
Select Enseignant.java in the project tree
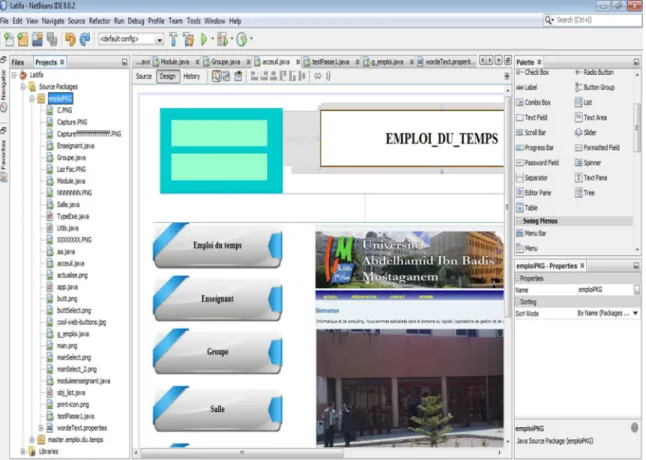[75, 146]
